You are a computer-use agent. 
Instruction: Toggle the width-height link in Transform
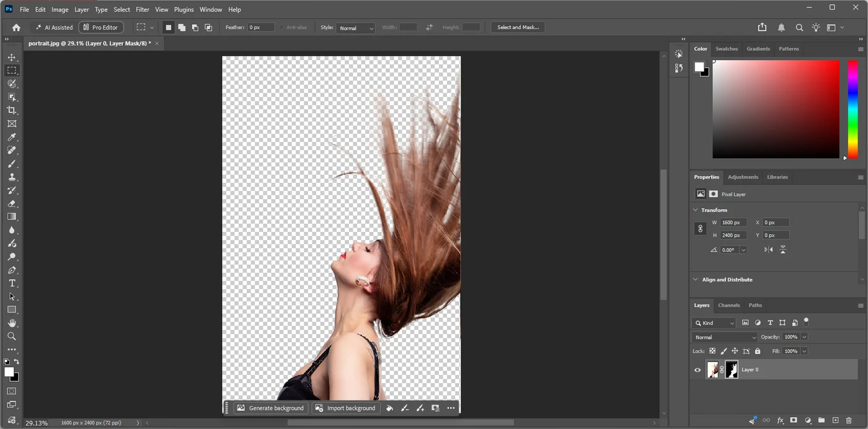[x=701, y=229]
